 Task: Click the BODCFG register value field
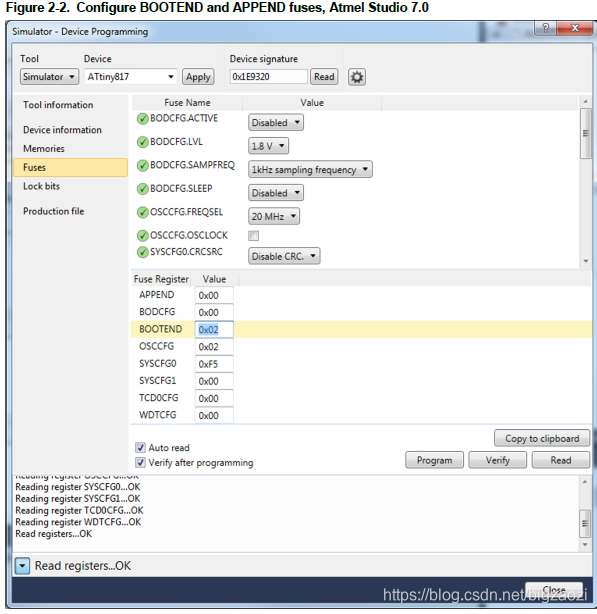click(x=214, y=312)
